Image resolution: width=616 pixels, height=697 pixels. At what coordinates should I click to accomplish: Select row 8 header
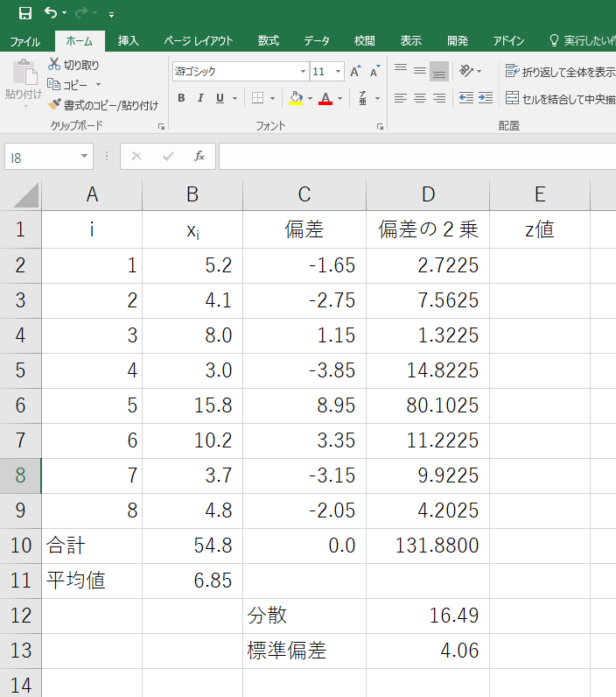[20, 475]
